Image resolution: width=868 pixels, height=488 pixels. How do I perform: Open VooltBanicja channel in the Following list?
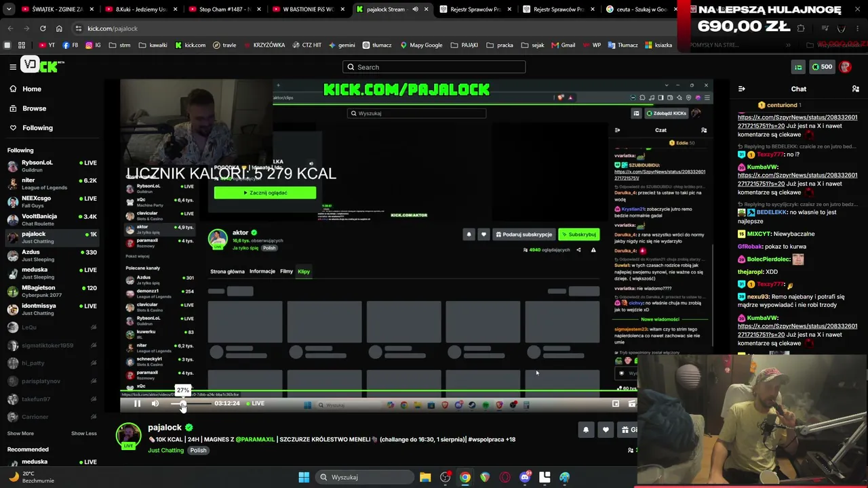52,220
